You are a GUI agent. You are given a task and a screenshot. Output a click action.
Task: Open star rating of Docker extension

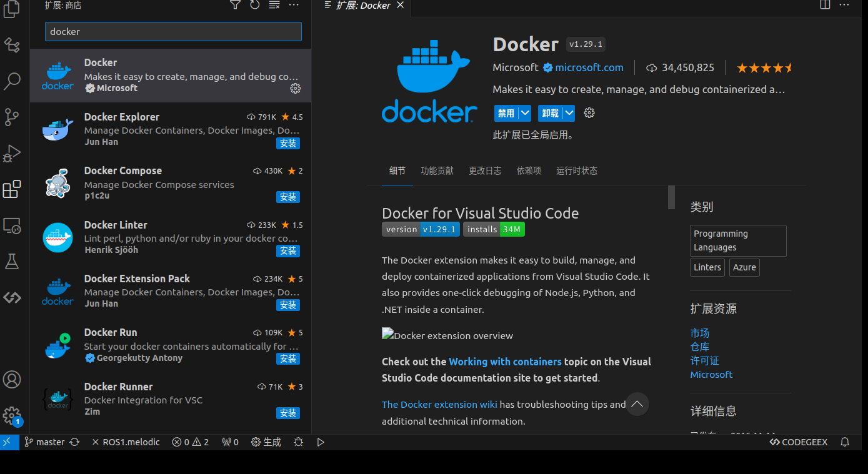[764, 67]
